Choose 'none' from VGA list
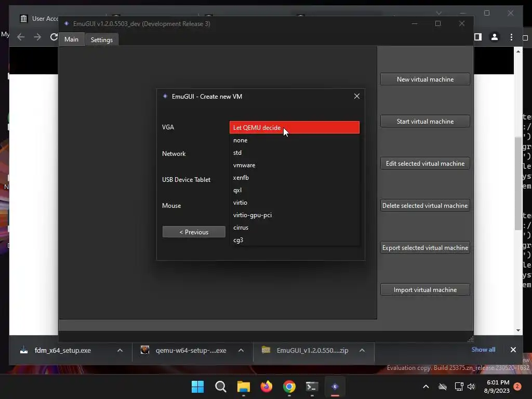 coord(294,140)
